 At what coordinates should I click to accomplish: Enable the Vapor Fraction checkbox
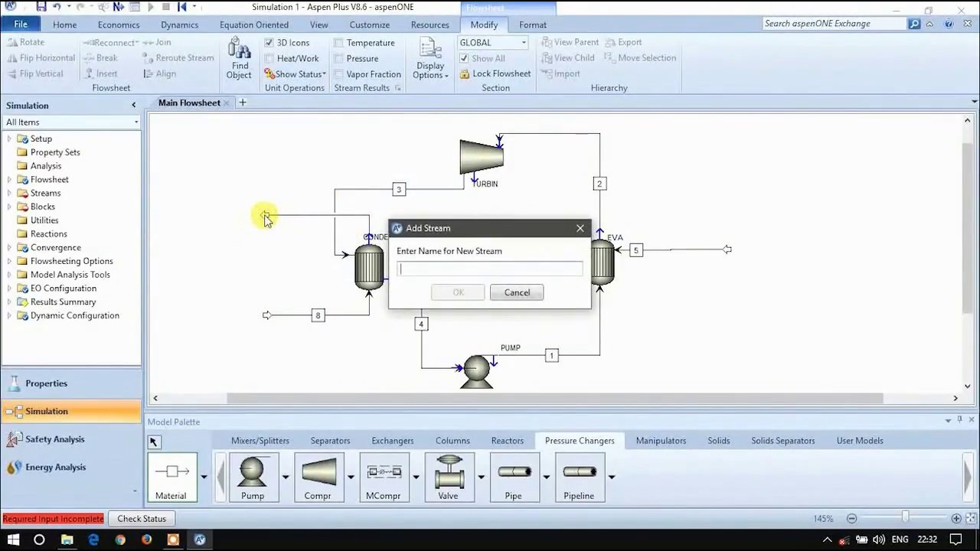coord(338,74)
